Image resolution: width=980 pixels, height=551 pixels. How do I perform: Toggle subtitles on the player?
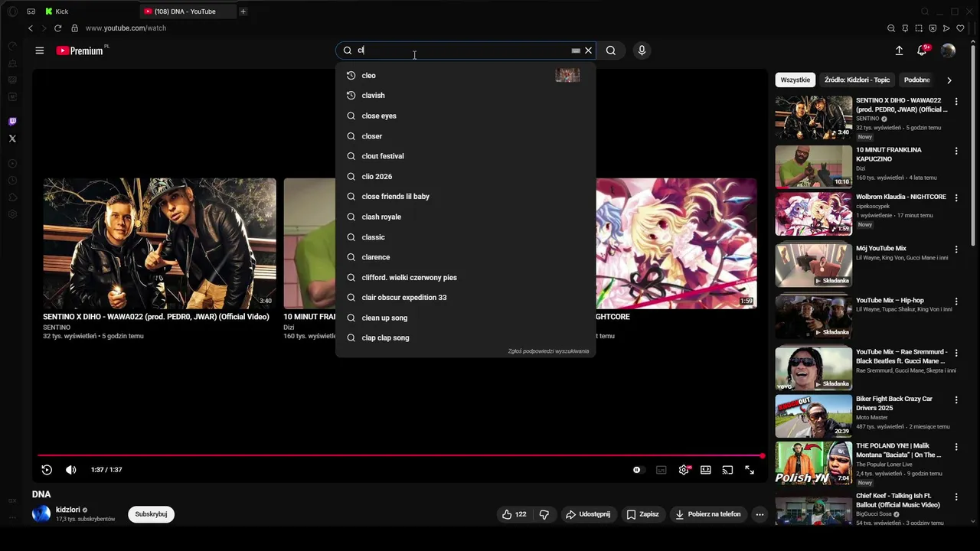pos(661,470)
